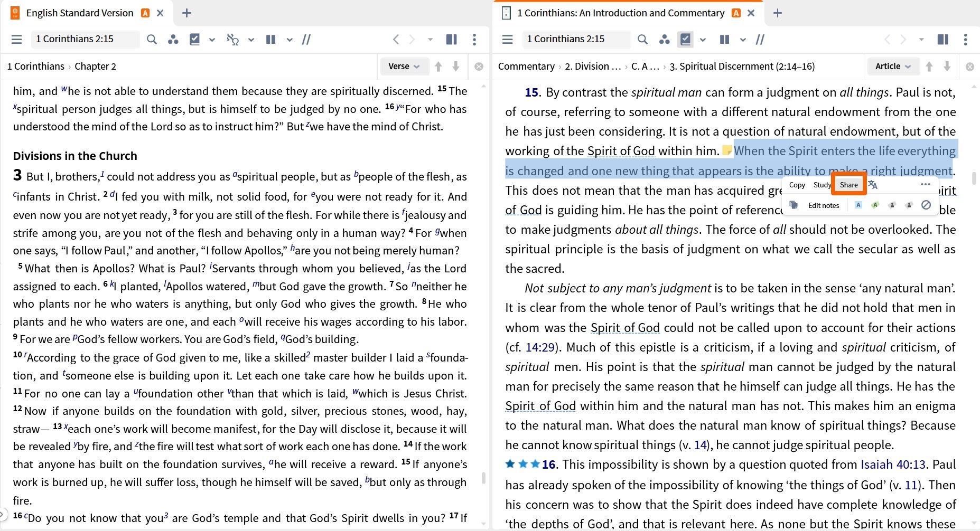Click the translate icon in selection popup
This screenshot has height=531, width=980.
click(x=873, y=185)
